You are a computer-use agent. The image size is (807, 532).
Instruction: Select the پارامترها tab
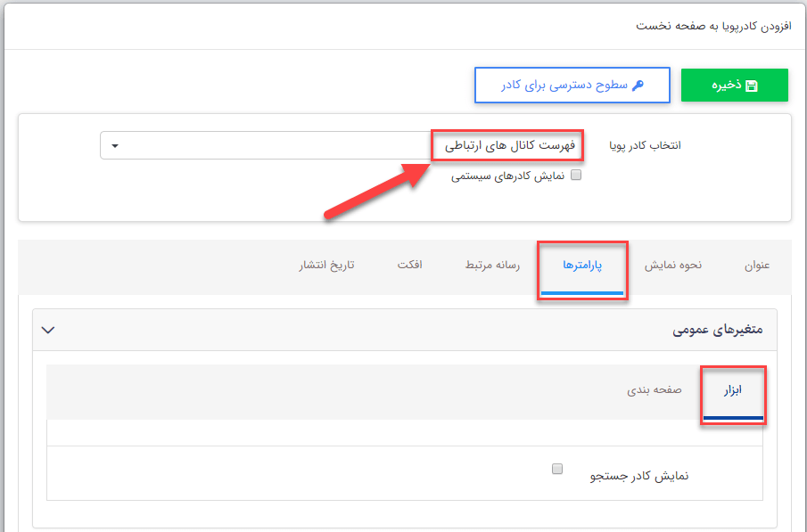(x=582, y=266)
